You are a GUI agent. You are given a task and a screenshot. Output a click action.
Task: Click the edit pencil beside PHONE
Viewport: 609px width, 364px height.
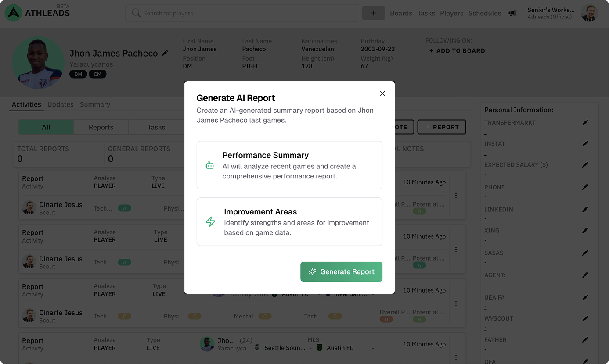pos(585,187)
